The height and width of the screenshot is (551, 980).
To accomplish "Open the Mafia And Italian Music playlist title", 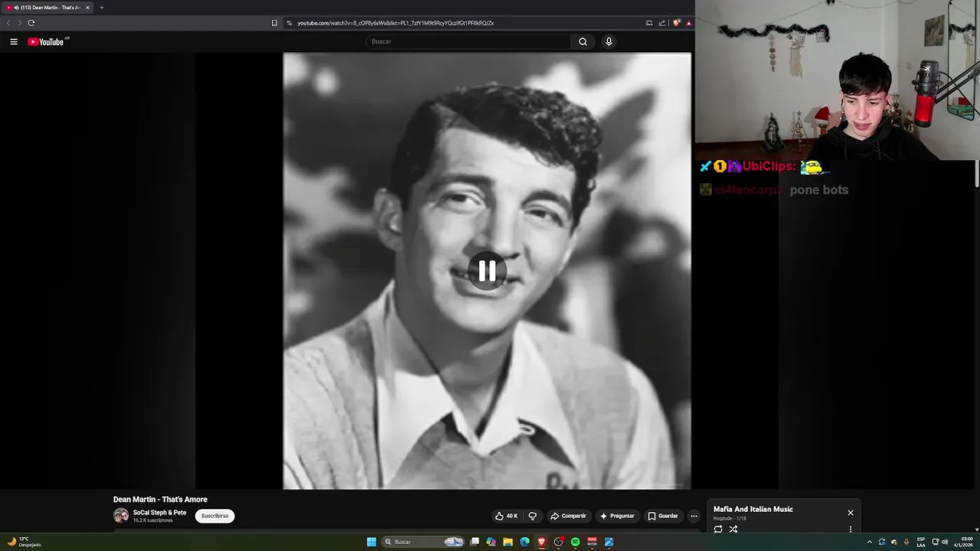I will point(753,509).
